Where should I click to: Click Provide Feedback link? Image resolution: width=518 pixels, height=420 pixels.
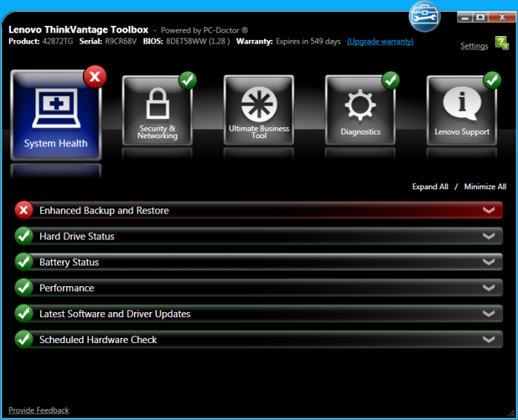click(38, 410)
